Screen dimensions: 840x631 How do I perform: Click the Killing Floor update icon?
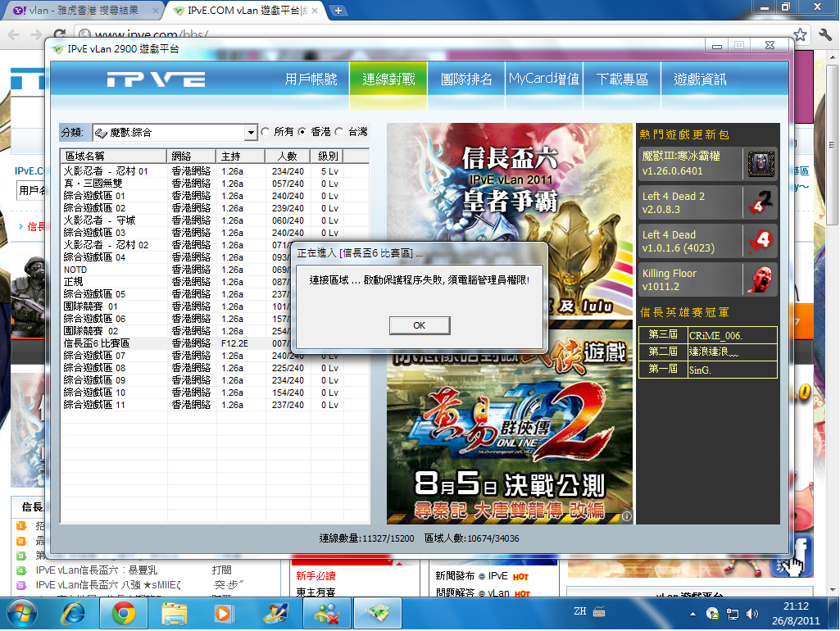pos(761,279)
